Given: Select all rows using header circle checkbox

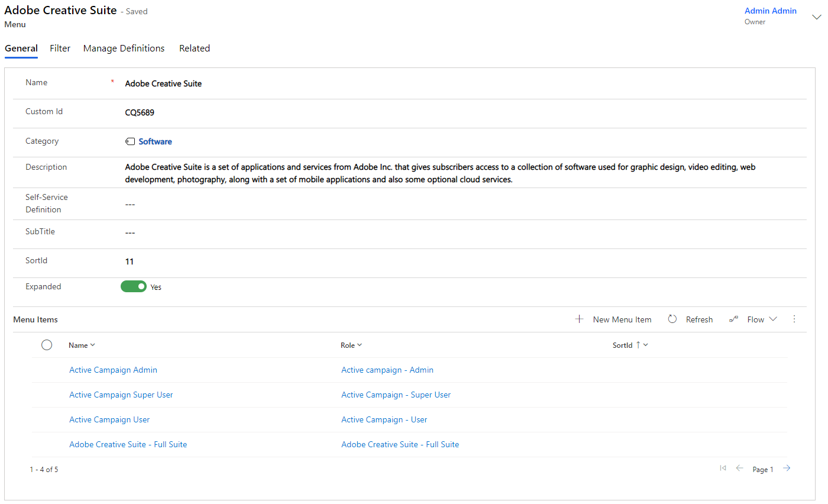Looking at the screenshot, I should pyautogui.click(x=47, y=345).
